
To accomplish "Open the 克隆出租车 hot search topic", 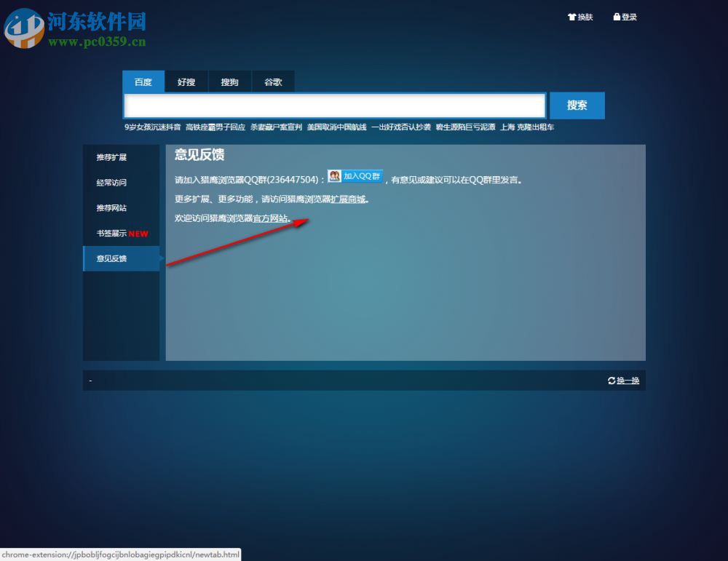I will pyautogui.click(x=535, y=127).
